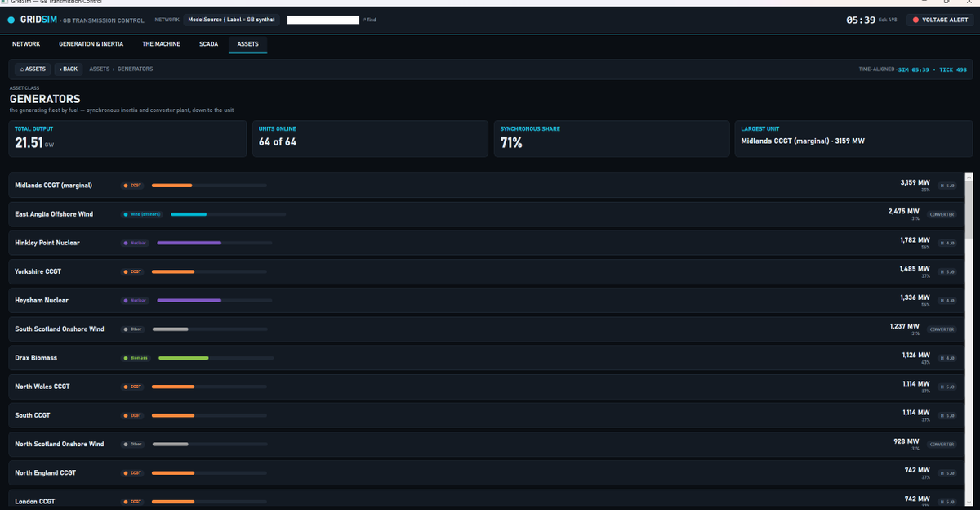Select North Scotland Onshore Wind name

coord(60,444)
